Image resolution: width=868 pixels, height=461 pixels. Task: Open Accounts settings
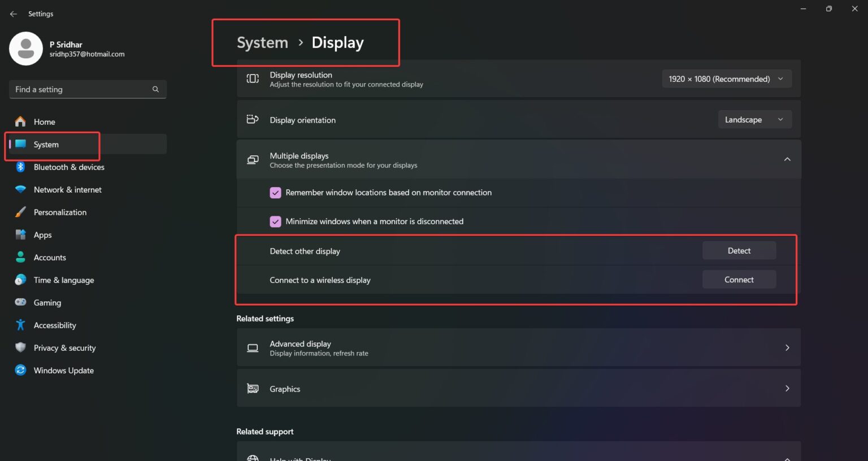[x=50, y=257]
